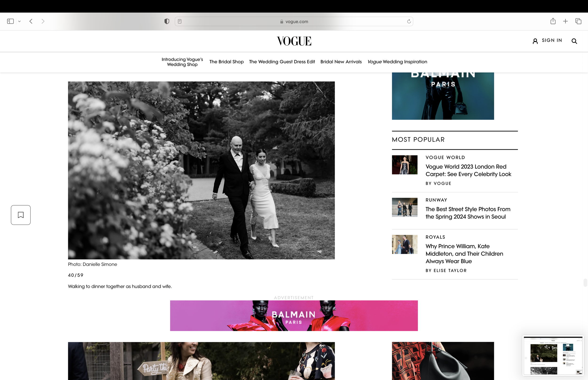
Task: Open a new tab with plus icon
Action: (x=565, y=21)
